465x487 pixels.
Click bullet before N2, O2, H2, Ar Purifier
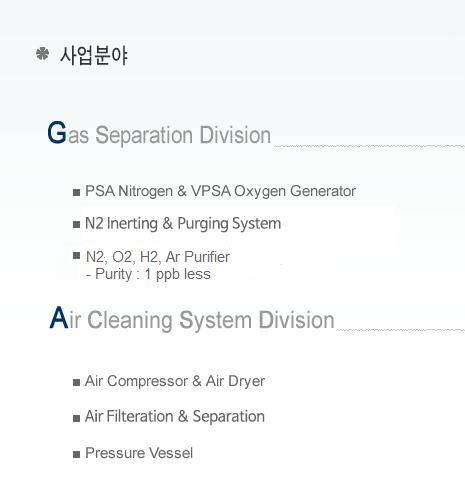tap(76, 256)
